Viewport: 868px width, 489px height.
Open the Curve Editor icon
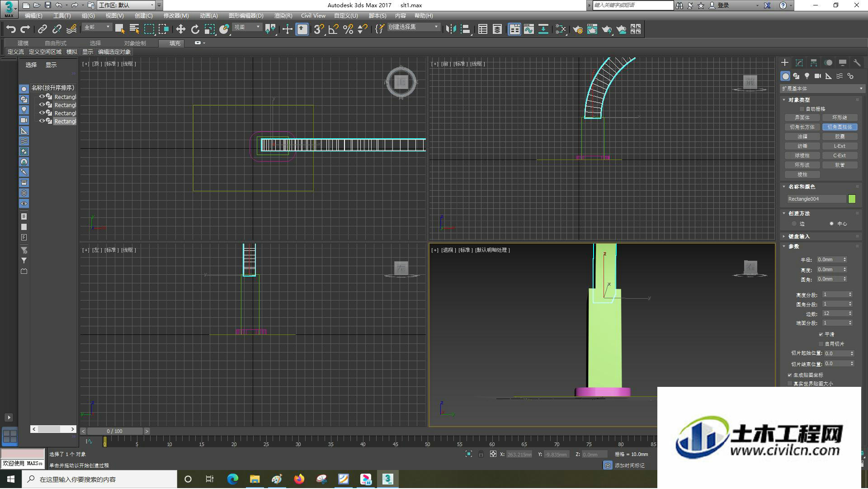pos(529,29)
